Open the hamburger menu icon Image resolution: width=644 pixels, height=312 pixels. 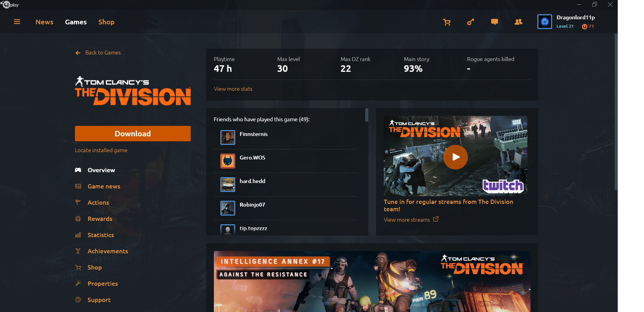coord(17,22)
